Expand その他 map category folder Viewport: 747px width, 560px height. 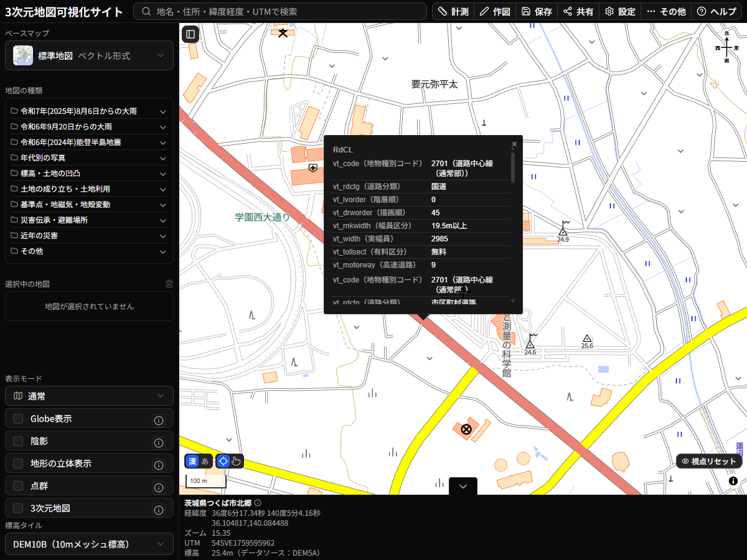(89, 251)
